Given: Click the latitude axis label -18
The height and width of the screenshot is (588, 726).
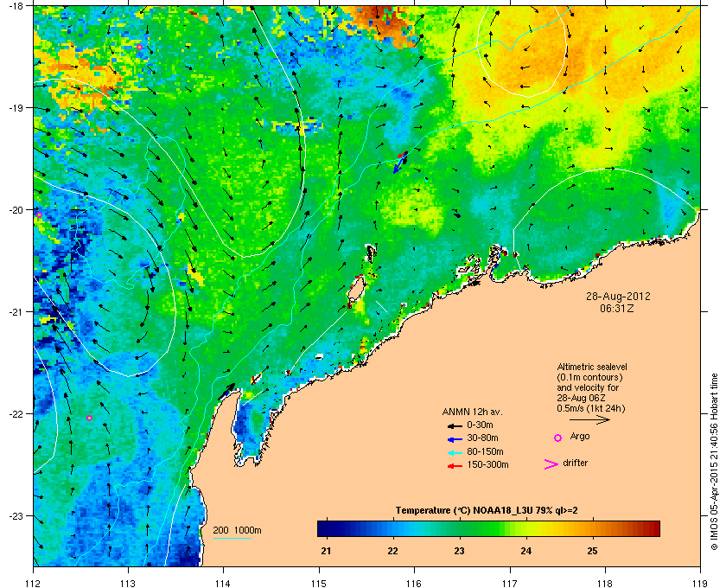Looking at the screenshot, I should [16, 6].
